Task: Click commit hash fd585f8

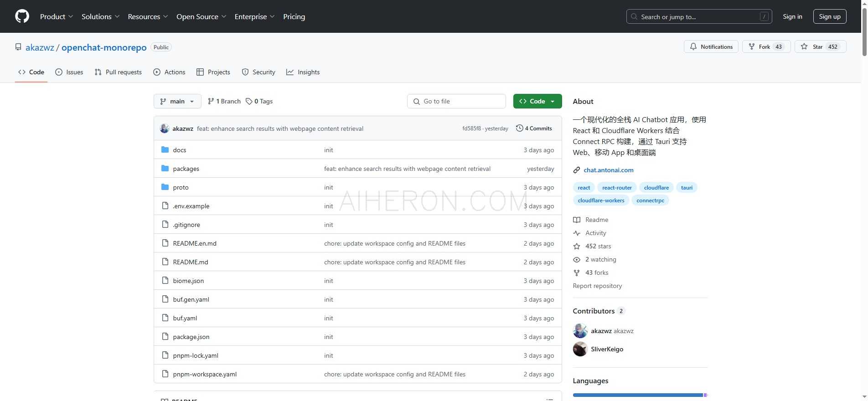Action: tap(471, 129)
